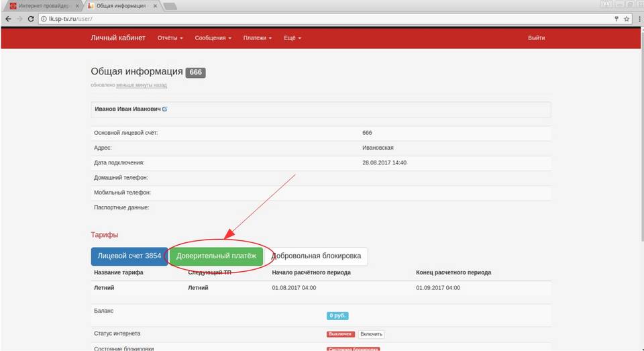Bookmark this page with the star icon
This screenshot has height=351, width=644.
[626, 19]
